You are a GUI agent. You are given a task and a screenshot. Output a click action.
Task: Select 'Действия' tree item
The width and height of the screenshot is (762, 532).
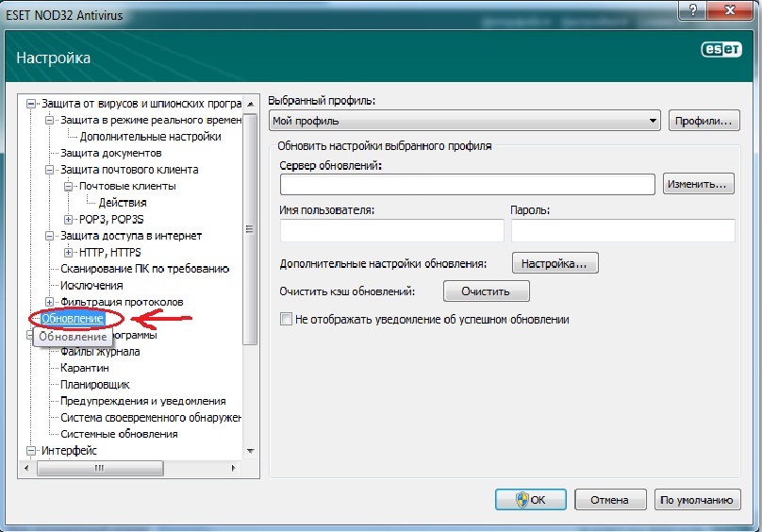(x=123, y=203)
